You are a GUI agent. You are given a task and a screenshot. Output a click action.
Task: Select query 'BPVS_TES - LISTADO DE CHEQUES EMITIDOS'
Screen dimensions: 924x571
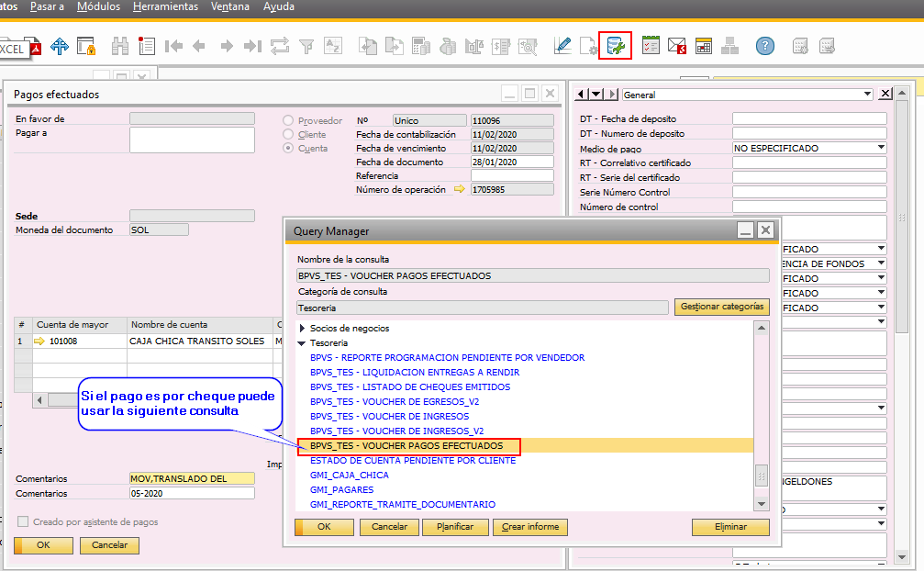[x=410, y=387]
